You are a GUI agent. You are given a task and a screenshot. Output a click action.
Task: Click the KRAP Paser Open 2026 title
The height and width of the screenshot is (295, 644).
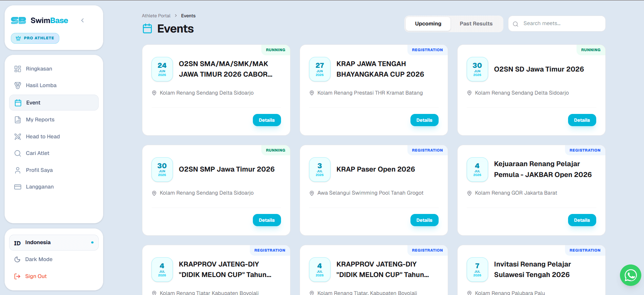(x=376, y=169)
